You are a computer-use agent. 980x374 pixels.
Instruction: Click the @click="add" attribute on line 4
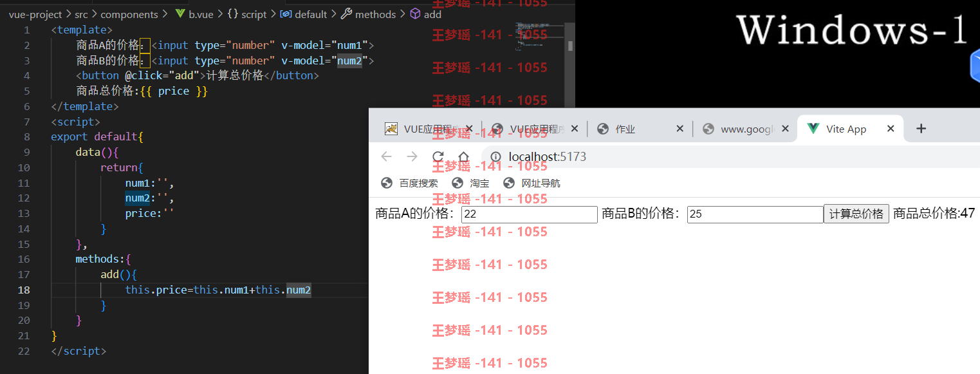(162, 75)
